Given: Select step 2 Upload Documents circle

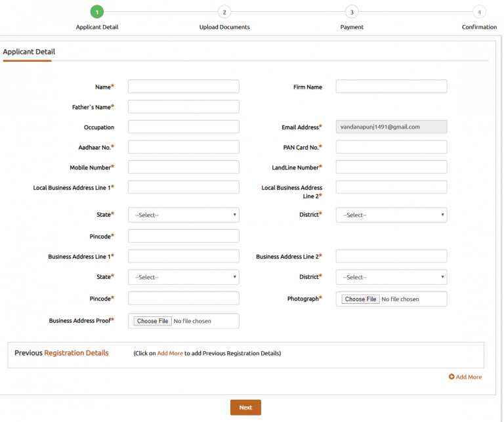Looking at the screenshot, I should tap(224, 12).
